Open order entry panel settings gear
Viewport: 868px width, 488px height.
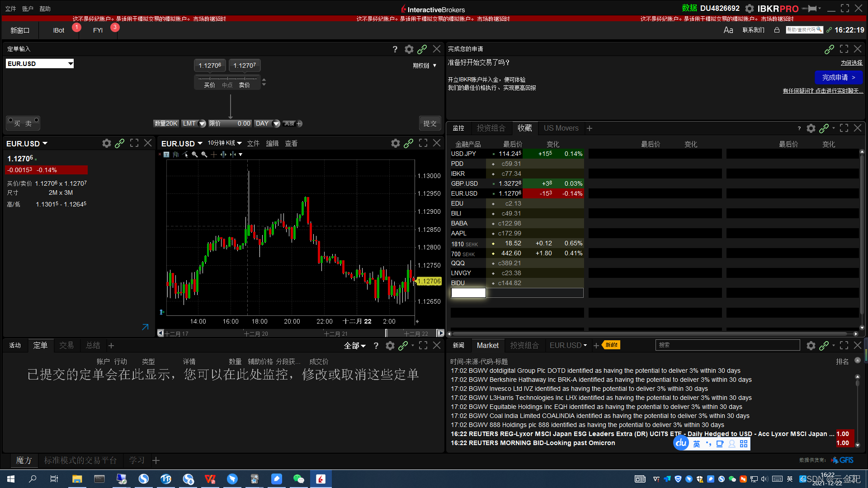tap(409, 49)
